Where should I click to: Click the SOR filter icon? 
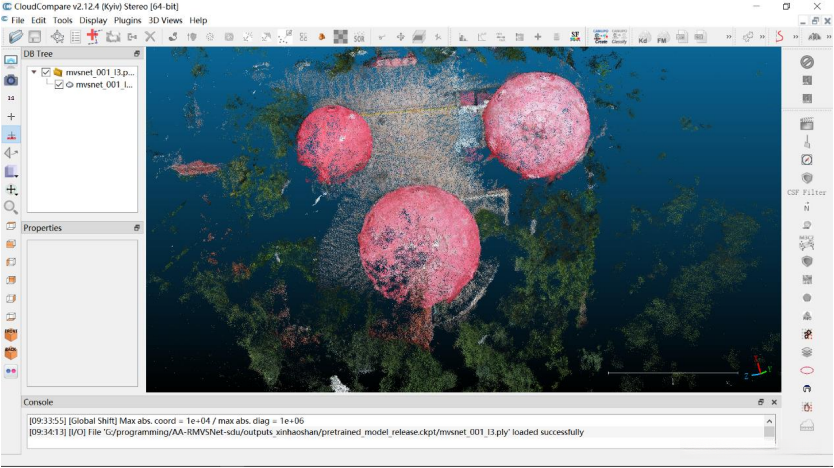(x=360, y=37)
